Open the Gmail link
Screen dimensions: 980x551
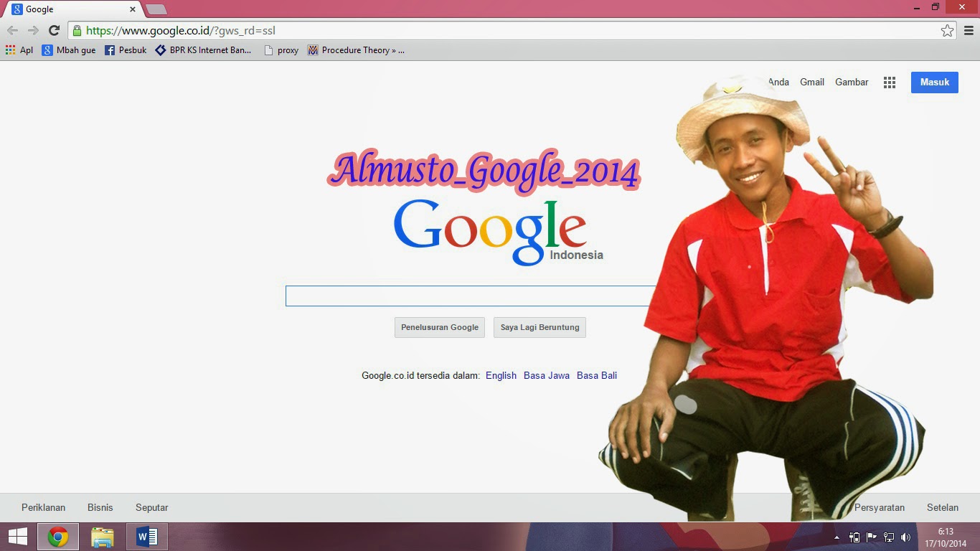tap(812, 82)
